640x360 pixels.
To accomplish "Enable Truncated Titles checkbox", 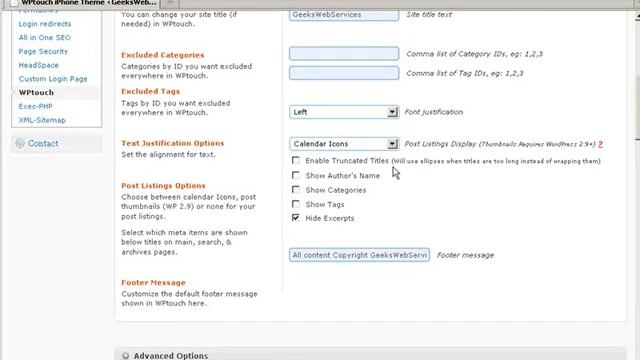I will pyautogui.click(x=296, y=160).
